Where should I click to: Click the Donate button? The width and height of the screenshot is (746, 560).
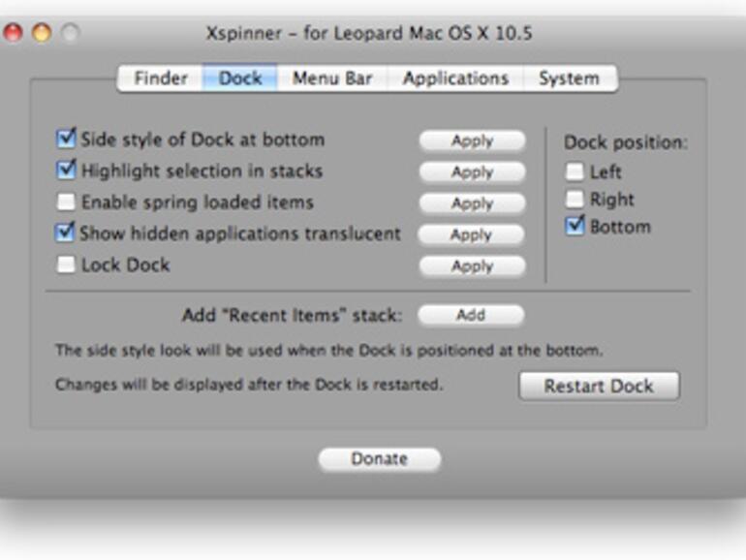(379, 459)
